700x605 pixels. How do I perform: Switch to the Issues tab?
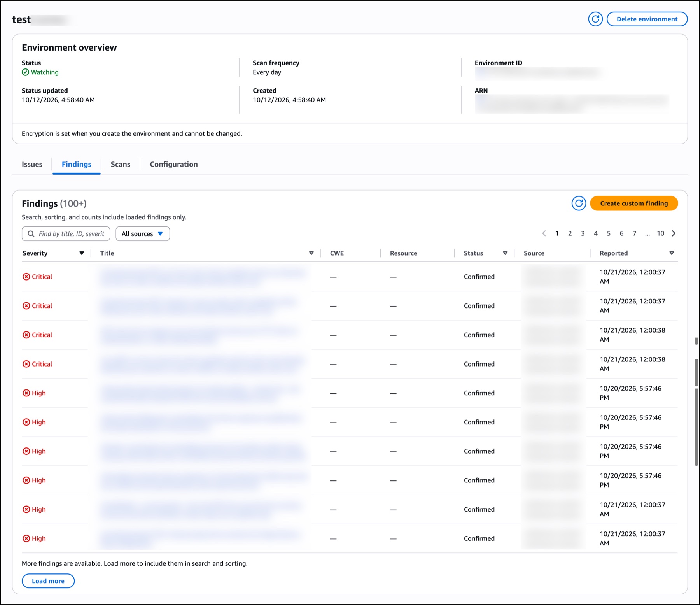coord(32,164)
